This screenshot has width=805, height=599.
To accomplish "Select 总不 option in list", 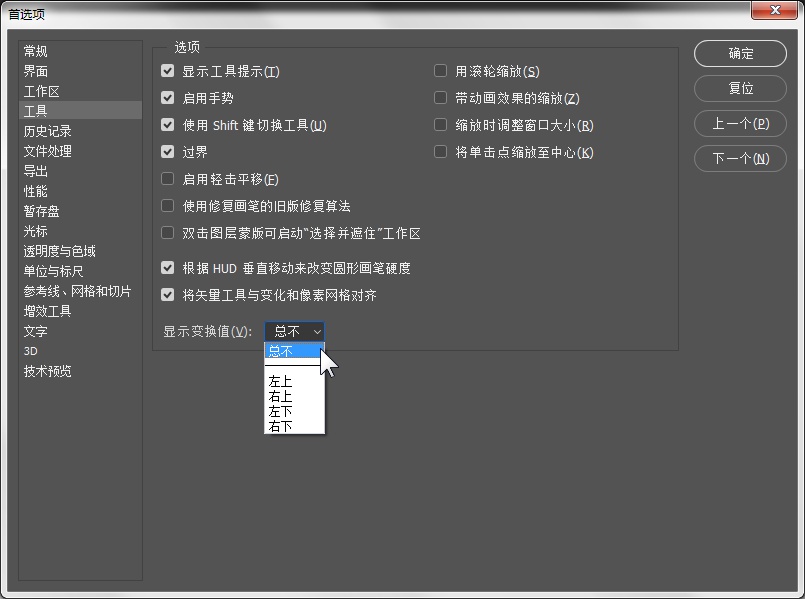I will click(294, 351).
